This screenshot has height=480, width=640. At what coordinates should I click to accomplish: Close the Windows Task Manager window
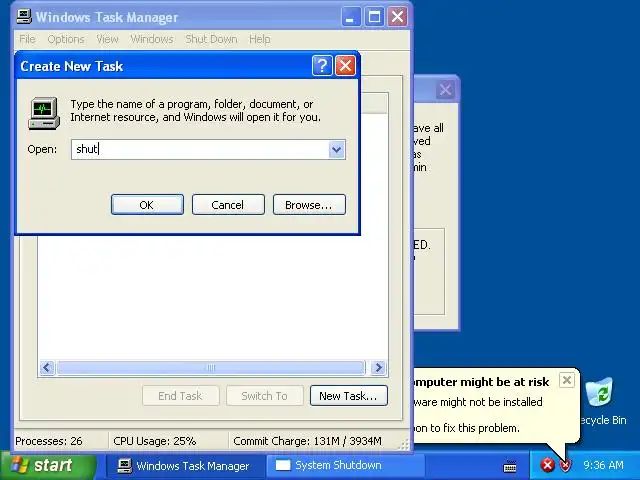397,17
